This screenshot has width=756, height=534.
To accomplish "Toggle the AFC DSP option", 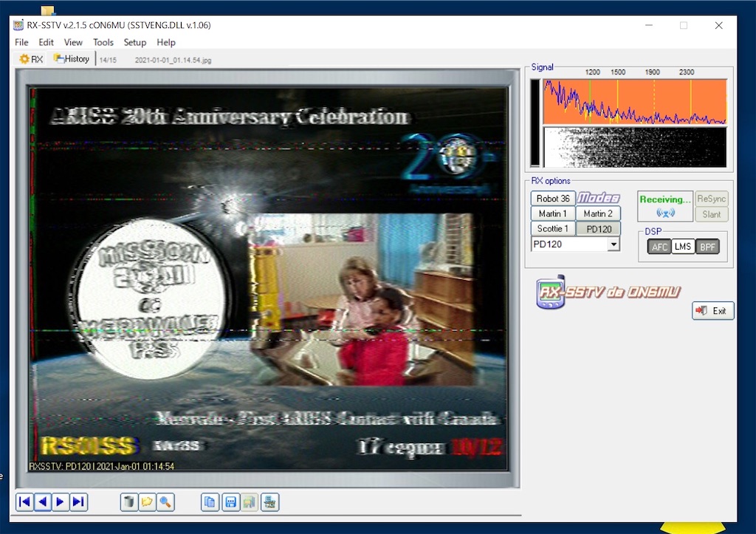I will [659, 247].
